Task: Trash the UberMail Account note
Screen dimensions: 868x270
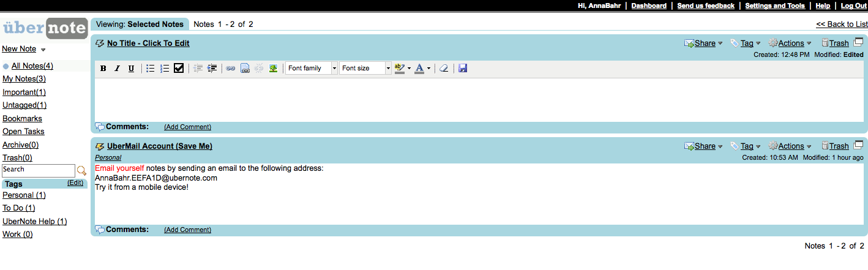Action: coord(834,146)
